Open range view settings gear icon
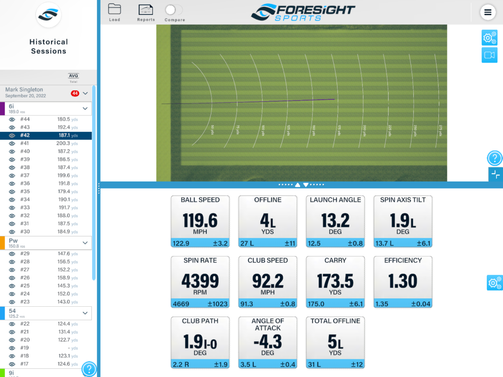 tap(489, 38)
